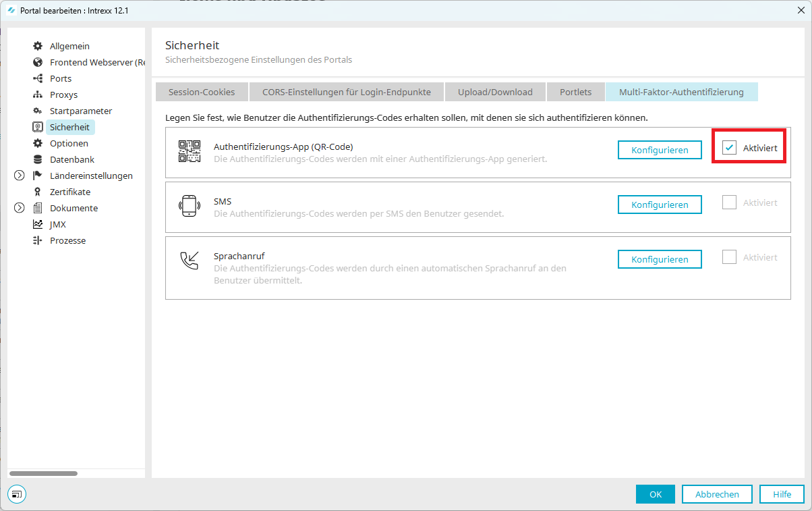Click the Ports connection icon
The width and height of the screenshot is (812, 511).
tap(38, 78)
